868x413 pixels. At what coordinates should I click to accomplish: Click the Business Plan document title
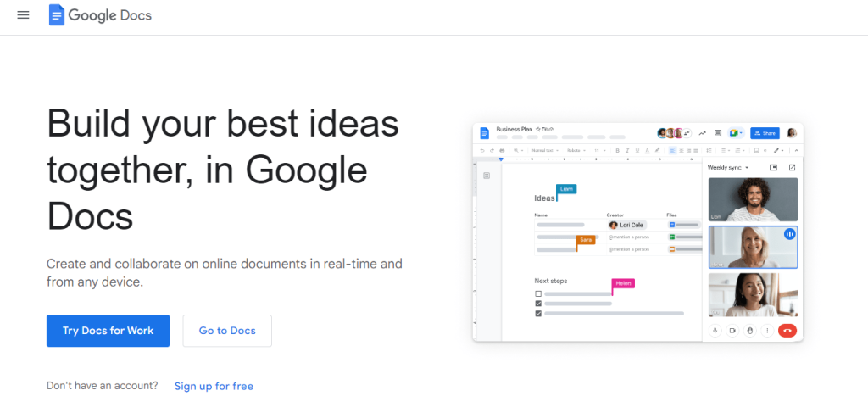pyautogui.click(x=515, y=130)
